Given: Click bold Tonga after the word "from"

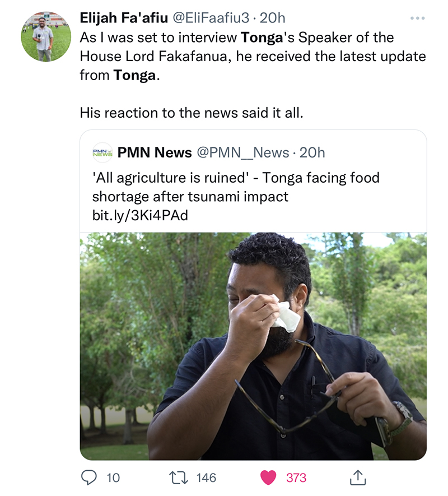Looking at the screenshot, I should click(134, 75).
